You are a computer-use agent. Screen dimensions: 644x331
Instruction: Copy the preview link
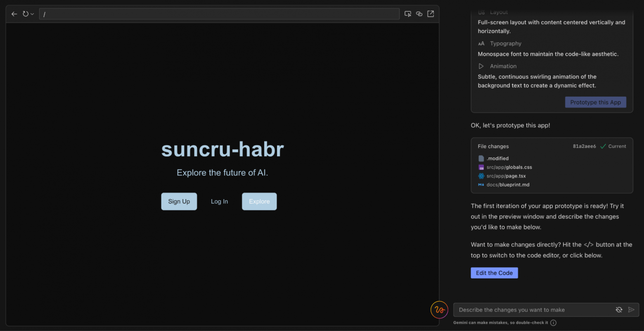point(419,14)
